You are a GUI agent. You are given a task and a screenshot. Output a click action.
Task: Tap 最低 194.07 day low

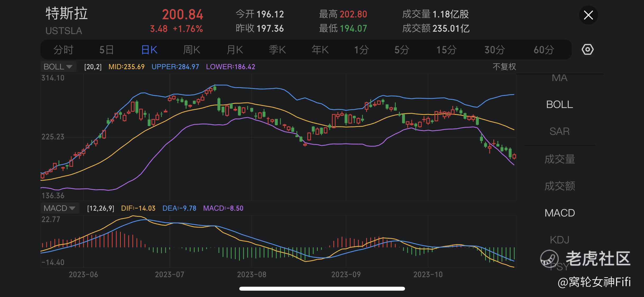[343, 28]
